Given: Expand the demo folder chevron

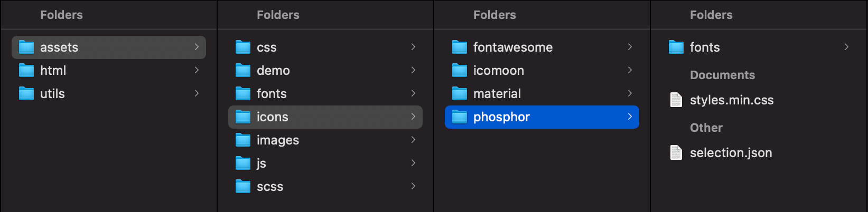Looking at the screenshot, I should [x=413, y=70].
